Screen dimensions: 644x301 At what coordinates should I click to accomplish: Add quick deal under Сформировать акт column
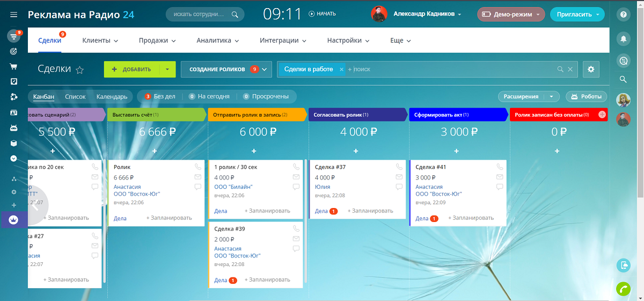click(x=456, y=151)
